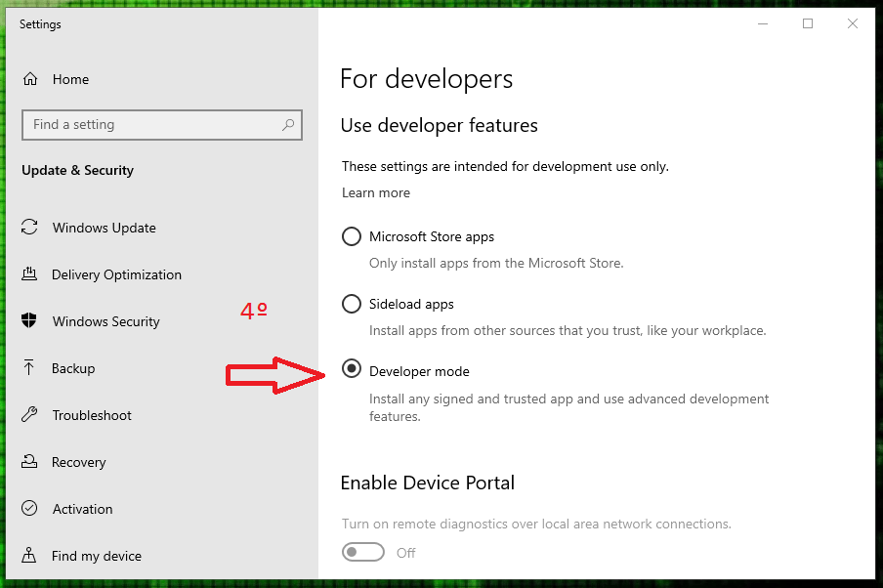Click the Off label next to the toggle
The image size is (883, 588).
pyautogui.click(x=405, y=552)
